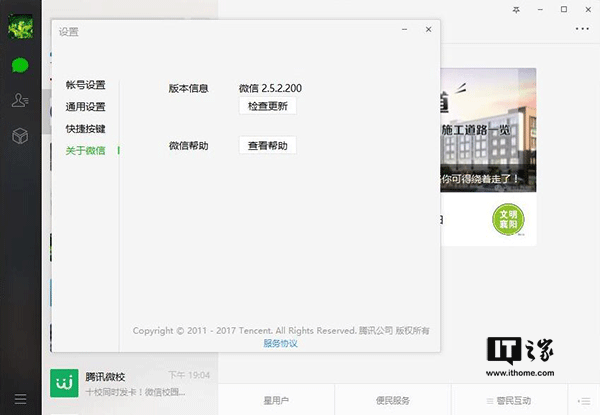Select 通用设置 in the settings menu
Viewport: 600px width, 415px height.
coord(85,107)
